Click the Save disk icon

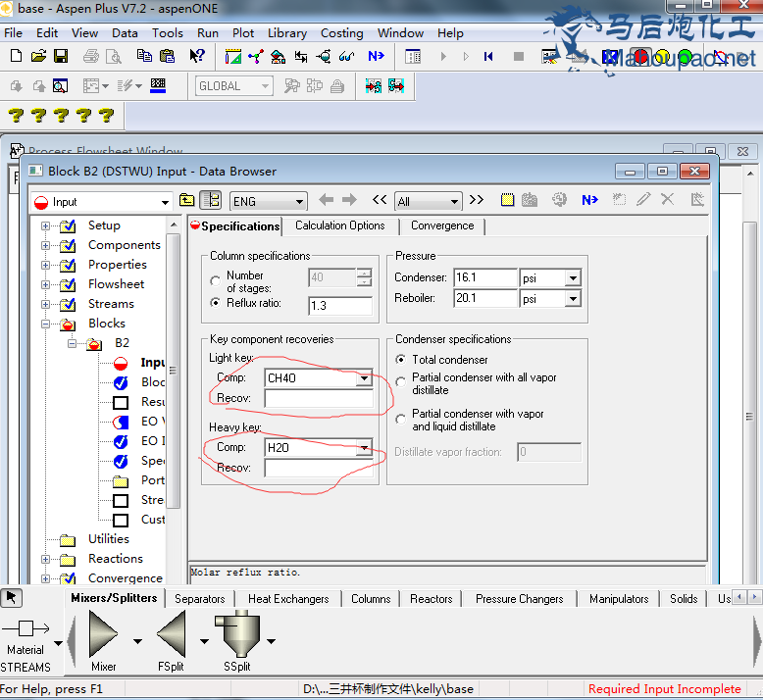click(61, 56)
